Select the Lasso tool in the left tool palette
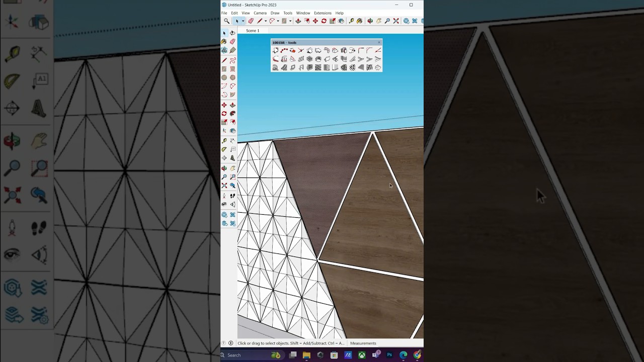The height and width of the screenshot is (362, 644). point(232,33)
